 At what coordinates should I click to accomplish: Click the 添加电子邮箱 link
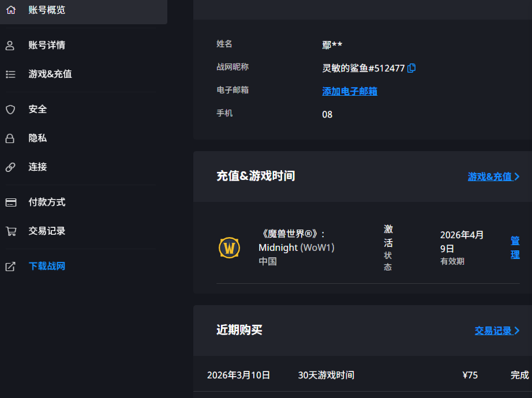tap(350, 91)
